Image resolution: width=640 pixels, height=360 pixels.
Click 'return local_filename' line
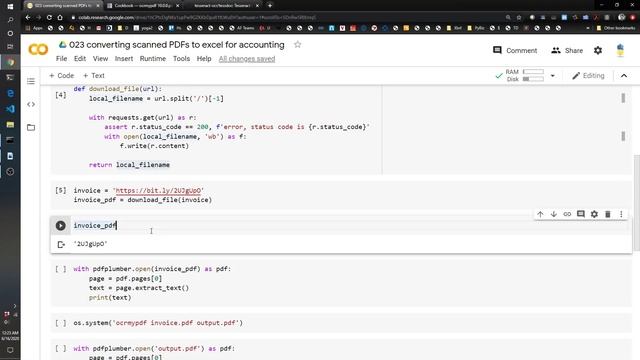(129, 165)
